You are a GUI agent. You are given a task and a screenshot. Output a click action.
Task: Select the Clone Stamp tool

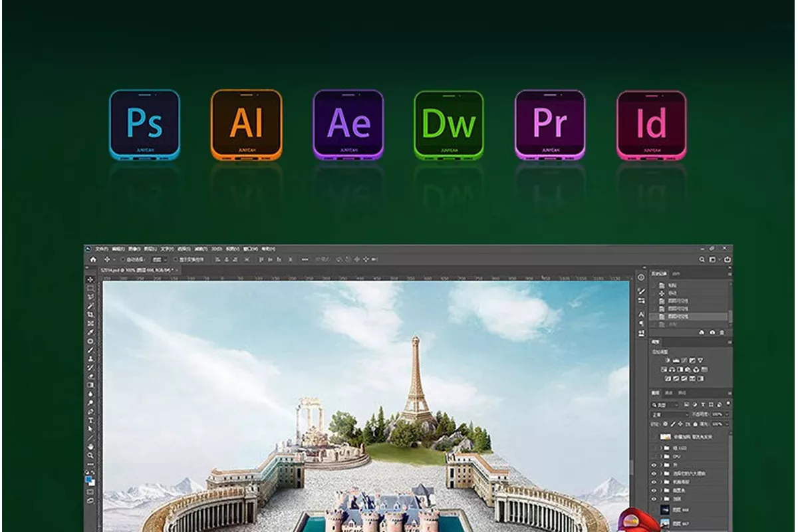click(91, 358)
